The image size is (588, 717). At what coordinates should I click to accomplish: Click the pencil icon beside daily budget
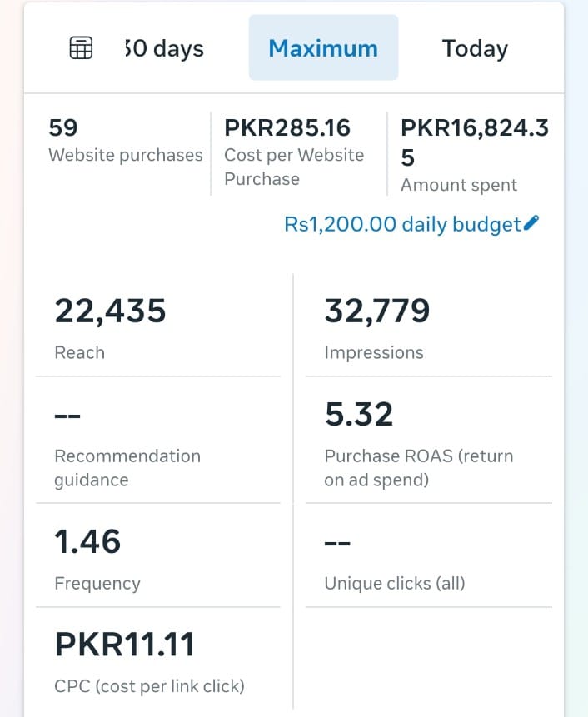coord(532,223)
